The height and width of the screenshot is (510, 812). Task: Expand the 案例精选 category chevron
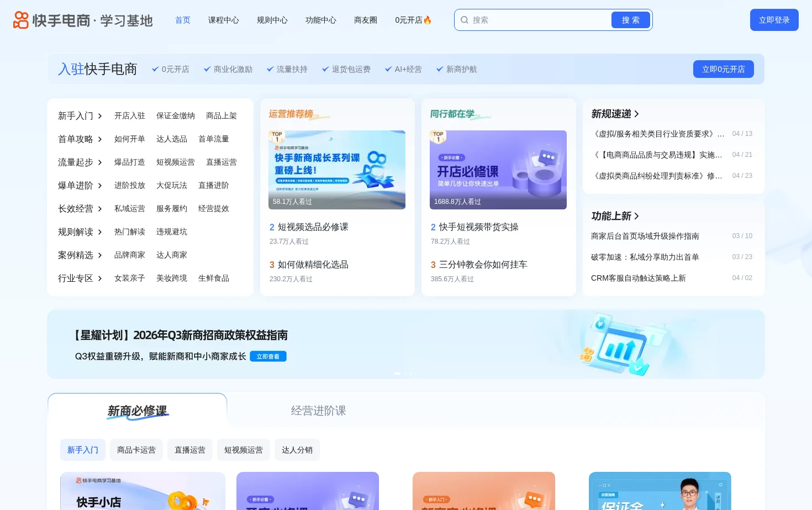(100, 255)
